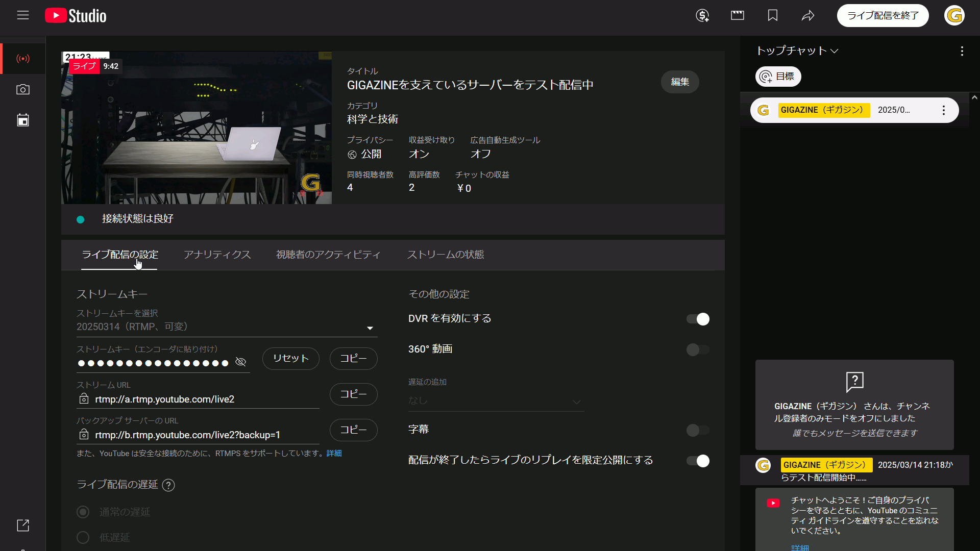Screen dimensions: 980x551
Task: Click the GIGAZINE avatar in the chat message
Action: 763,465
